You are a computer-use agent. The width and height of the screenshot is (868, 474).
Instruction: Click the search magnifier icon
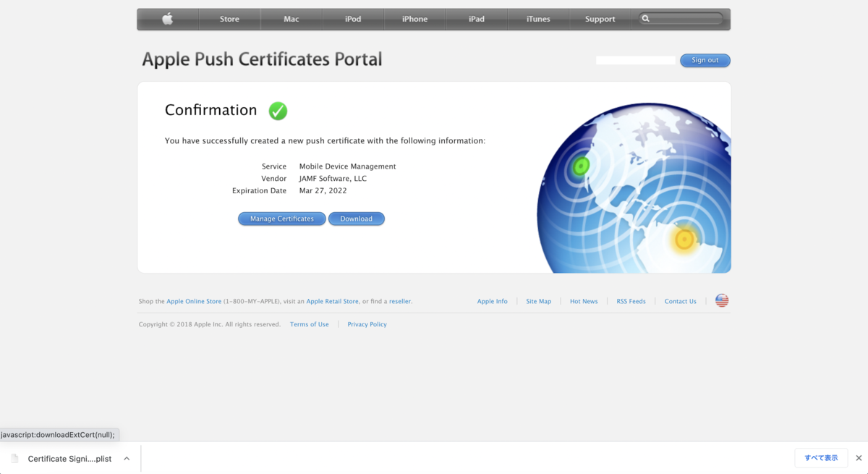(x=646, y=19)
